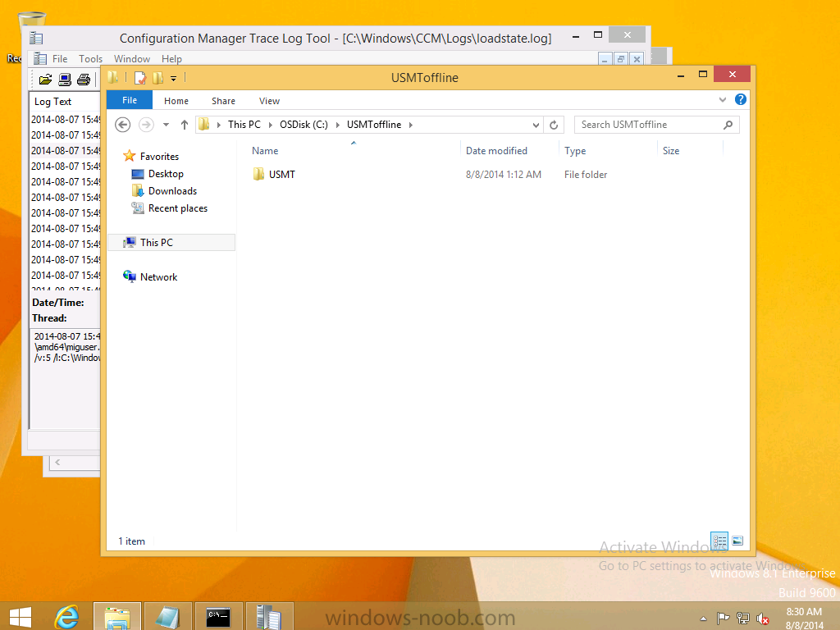Select Network in the navigation pane
This screenshot has width=840, height=630.
tap(158, 277)
